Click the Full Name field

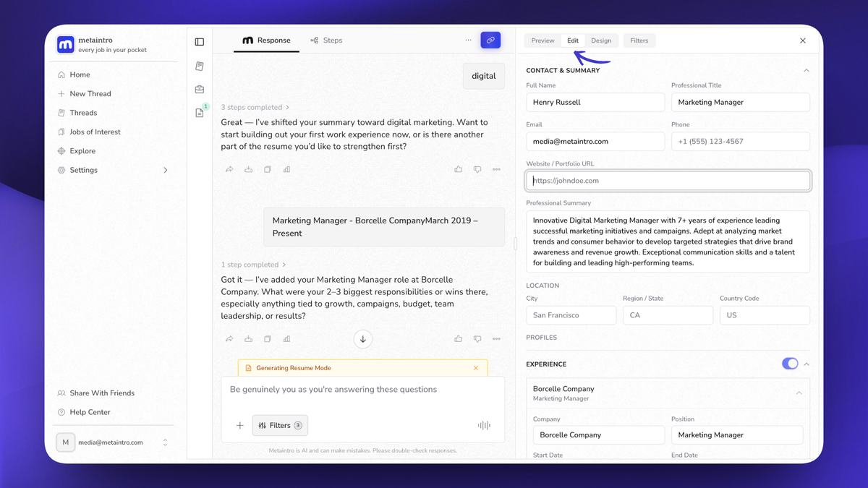[595, 103]
